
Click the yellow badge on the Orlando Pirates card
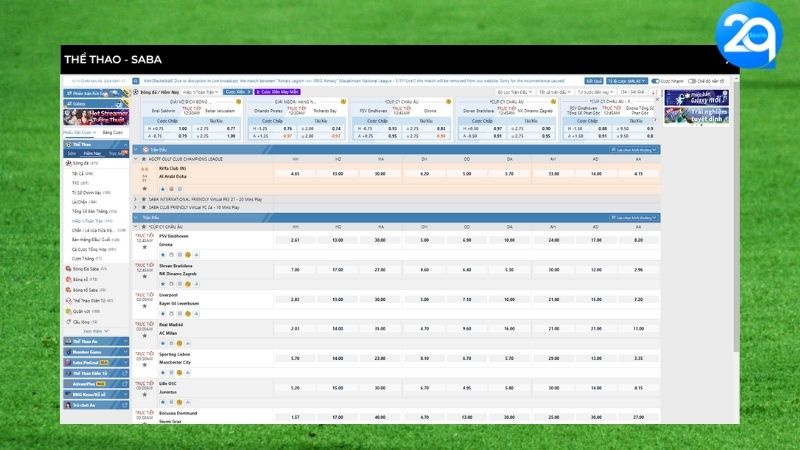[x=343, y=102]
